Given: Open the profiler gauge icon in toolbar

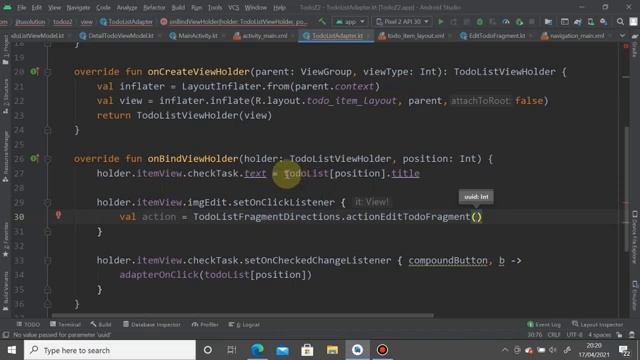Looking at the screenshot, I should click(506, 21).
